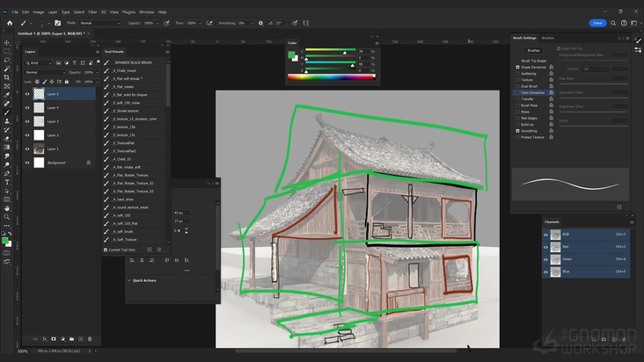The height and width of the screenshot is (362, 644).
Task: Click the Brushes button in Brush Settings
Action: click(x=533, y=51)
